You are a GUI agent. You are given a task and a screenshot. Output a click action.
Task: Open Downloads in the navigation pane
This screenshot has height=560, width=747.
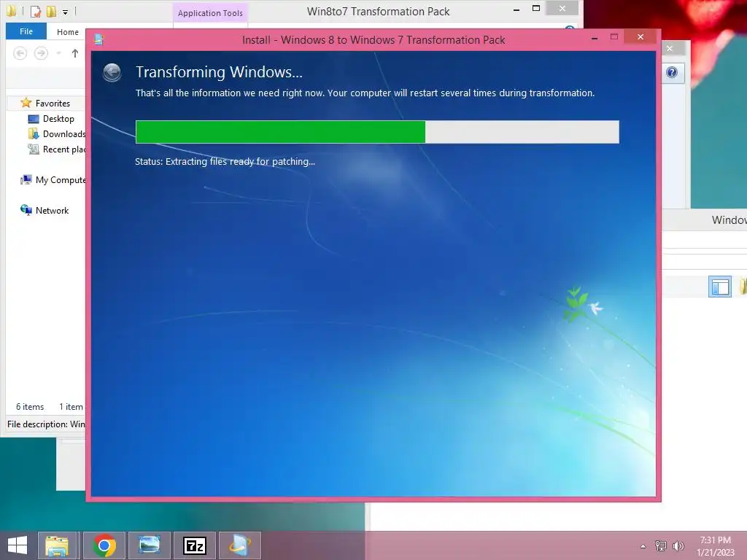[x=57, y=134]
